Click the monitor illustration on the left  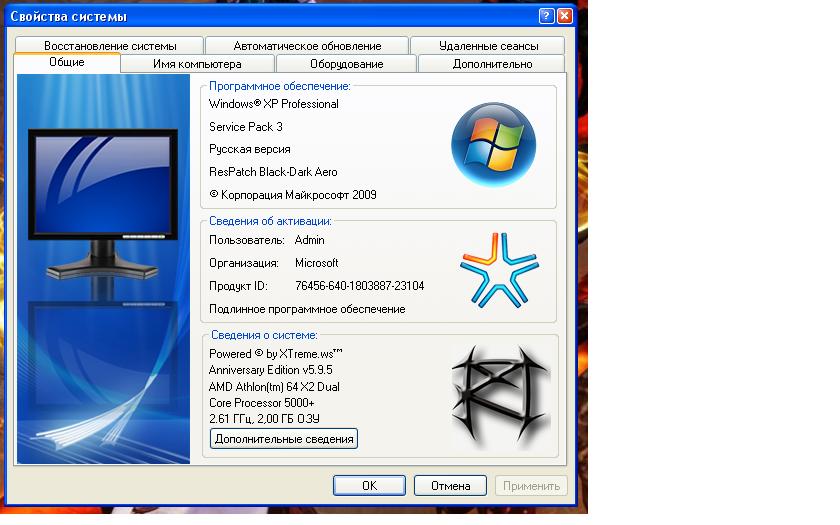tap(103, 206)
